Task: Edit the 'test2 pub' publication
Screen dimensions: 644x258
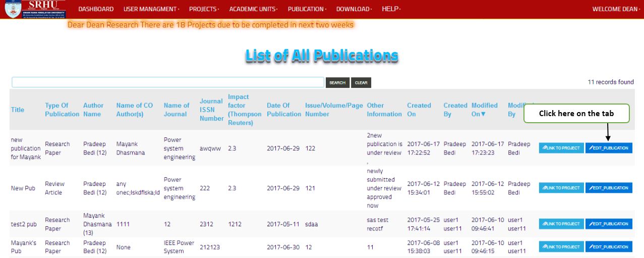Action: pyautogui.click(x=609, y=224)
